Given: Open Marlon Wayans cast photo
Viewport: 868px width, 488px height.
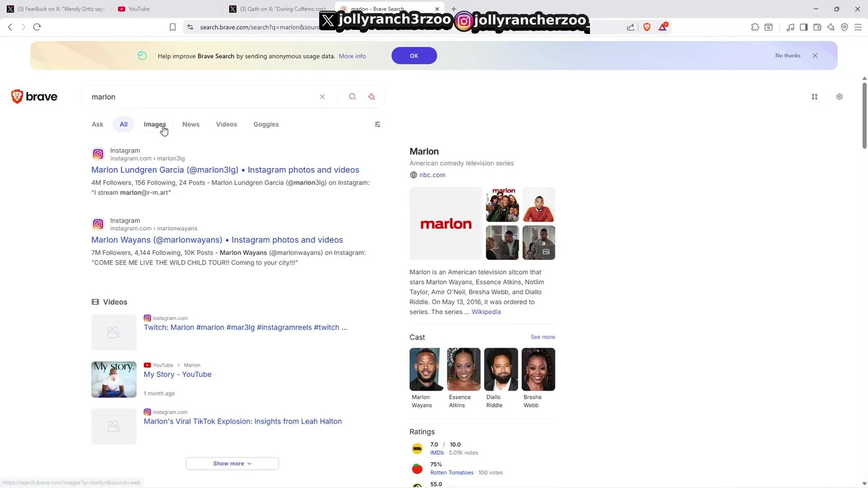Looking at the screenshot, I should pyautogui.click(x=427, y=369).
